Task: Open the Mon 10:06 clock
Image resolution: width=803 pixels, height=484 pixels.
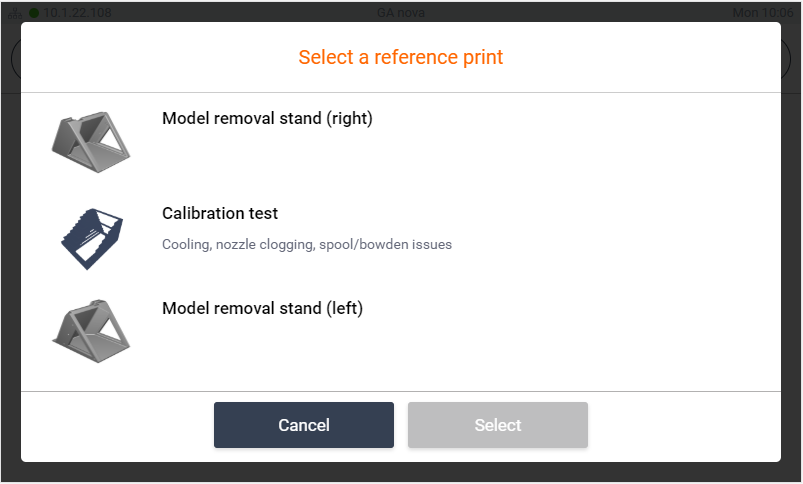Action: point(763,13)
